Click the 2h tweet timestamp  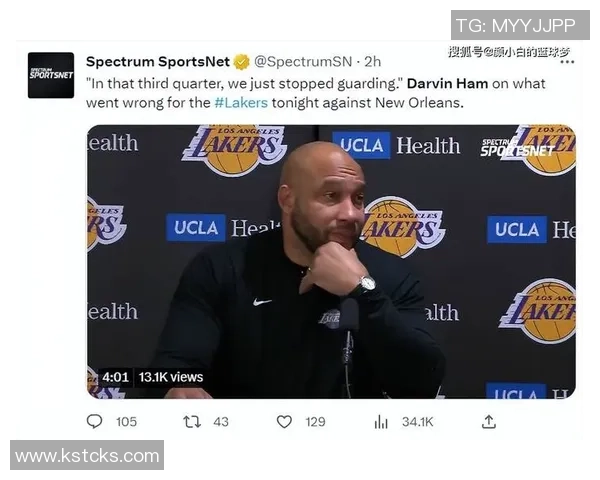click(372, 61)
